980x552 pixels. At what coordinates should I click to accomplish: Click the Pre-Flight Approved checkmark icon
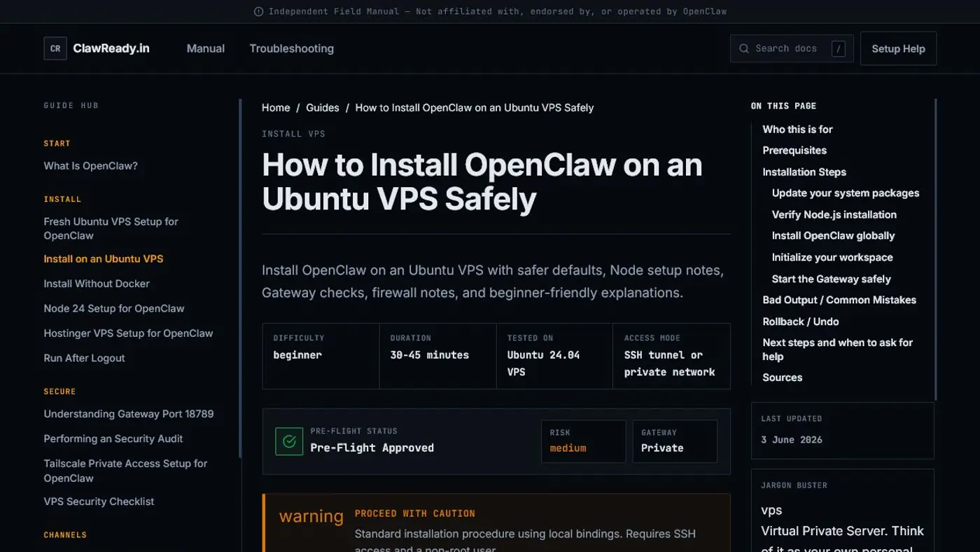(x=289, y=441)
